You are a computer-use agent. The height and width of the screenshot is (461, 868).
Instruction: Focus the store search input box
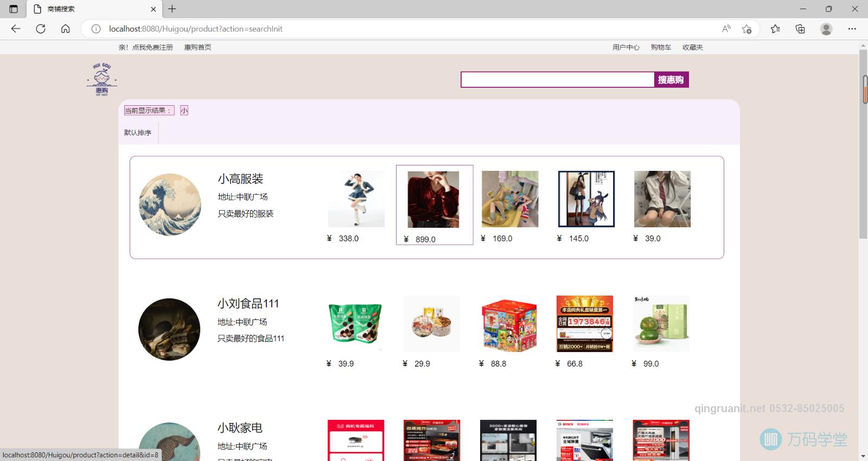click(x=558, y=80)
